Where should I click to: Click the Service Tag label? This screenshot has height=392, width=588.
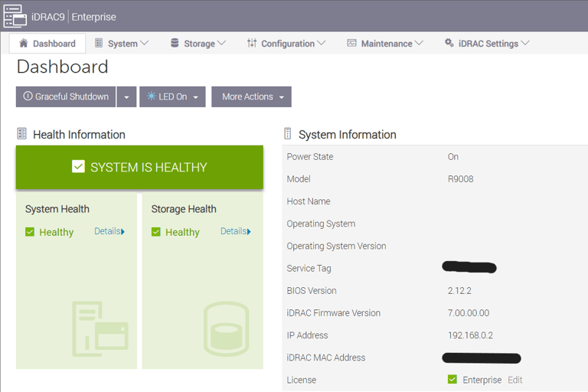309,268
